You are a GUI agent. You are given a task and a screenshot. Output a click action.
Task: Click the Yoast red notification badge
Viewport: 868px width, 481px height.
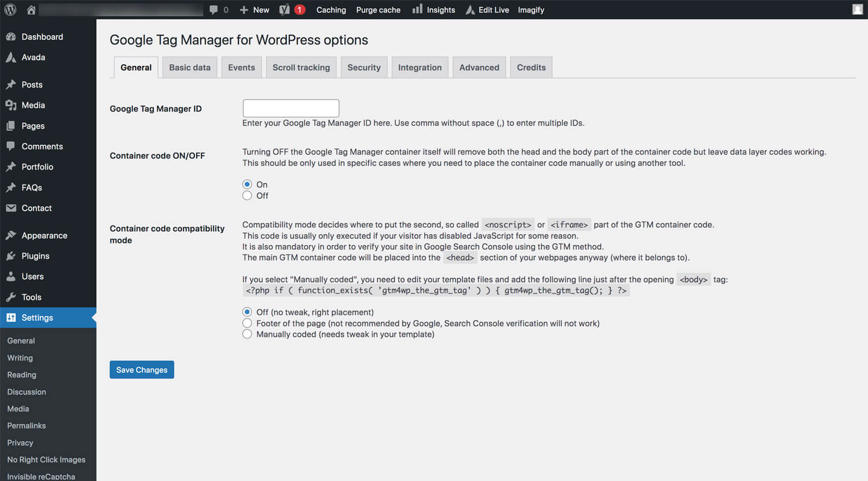pyautogui.click(x=300, y=10)
